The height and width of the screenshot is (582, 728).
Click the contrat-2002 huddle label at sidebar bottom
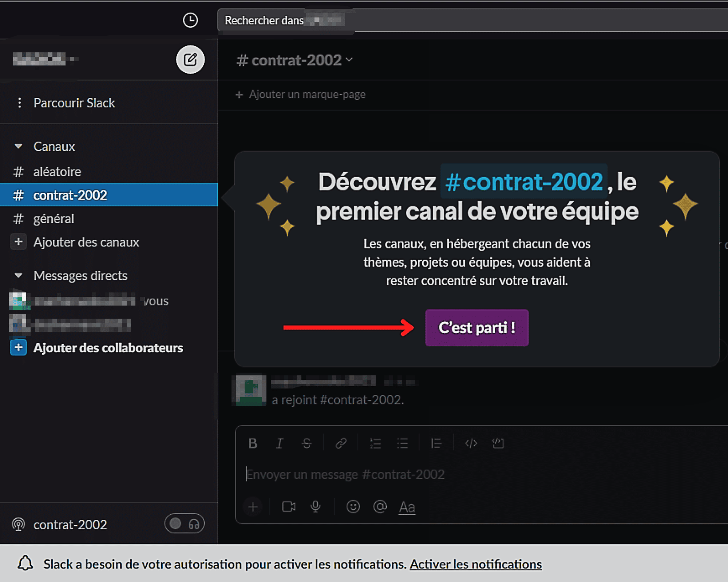[70, 525]
